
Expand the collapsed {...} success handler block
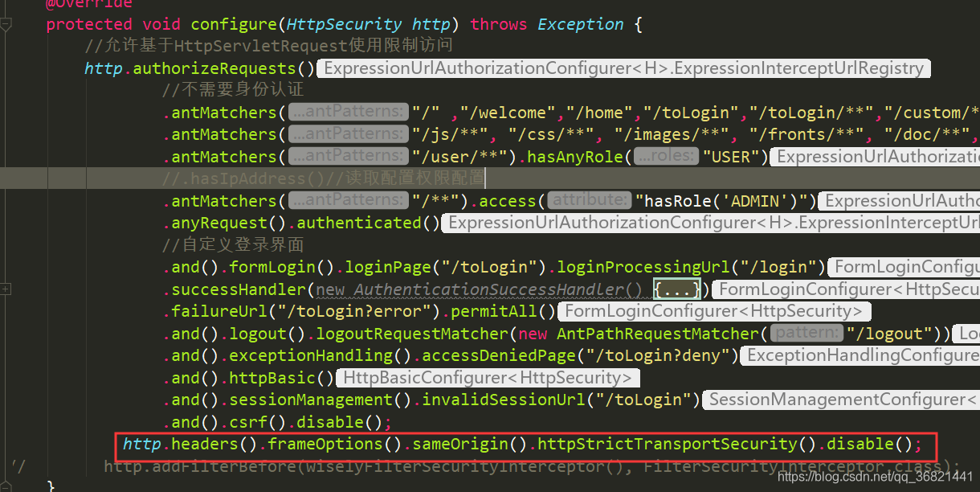point(676,289)
